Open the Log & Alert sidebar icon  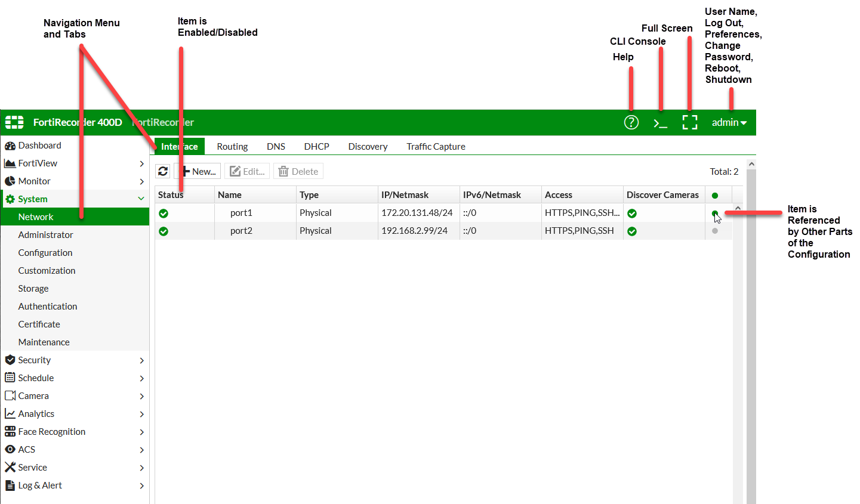pos(11,485)
